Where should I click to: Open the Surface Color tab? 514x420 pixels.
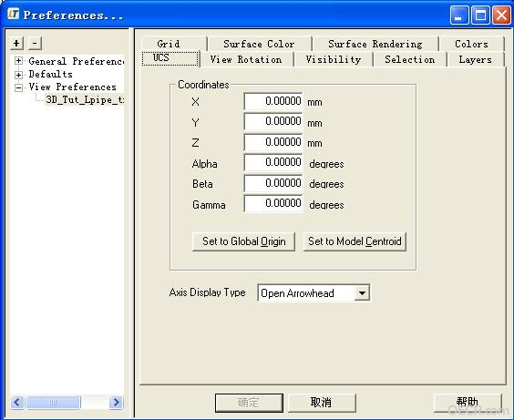coord(260,44)
